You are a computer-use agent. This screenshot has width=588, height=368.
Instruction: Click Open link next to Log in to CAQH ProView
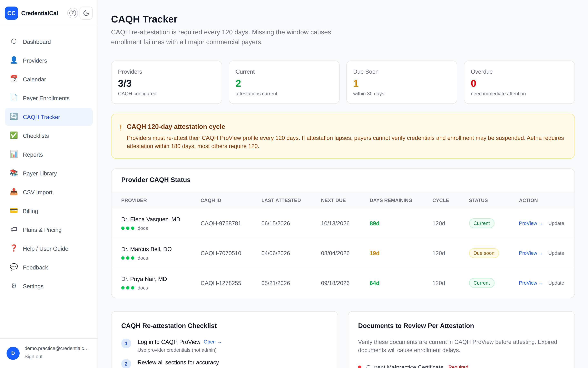(212, 342)
